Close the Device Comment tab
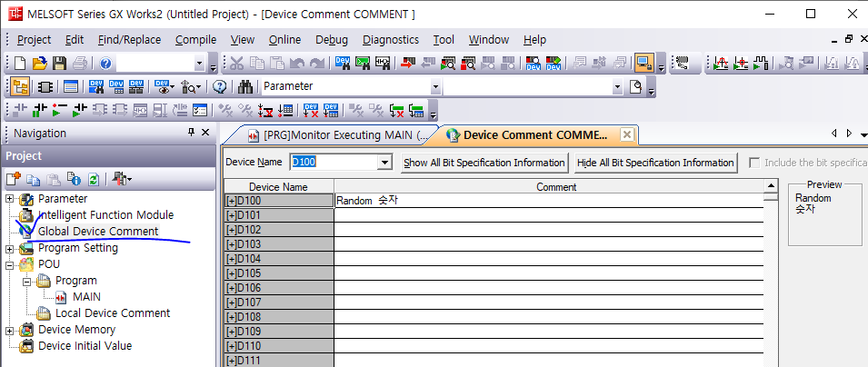 626,134
